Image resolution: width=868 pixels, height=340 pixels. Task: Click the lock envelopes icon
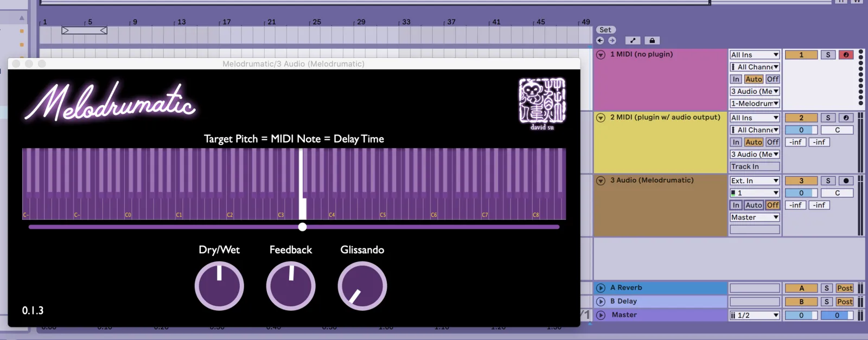[x=652, y=41]
